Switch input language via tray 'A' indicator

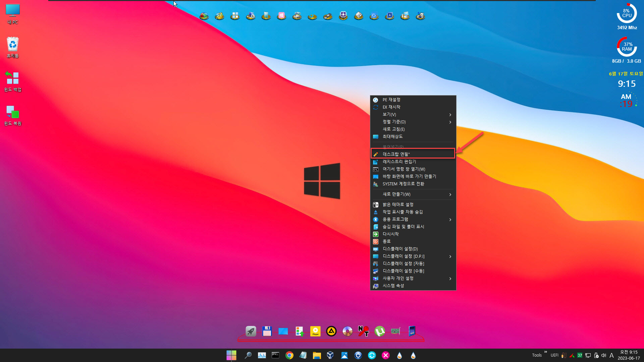pyautogui.click(x=611, y=355)
